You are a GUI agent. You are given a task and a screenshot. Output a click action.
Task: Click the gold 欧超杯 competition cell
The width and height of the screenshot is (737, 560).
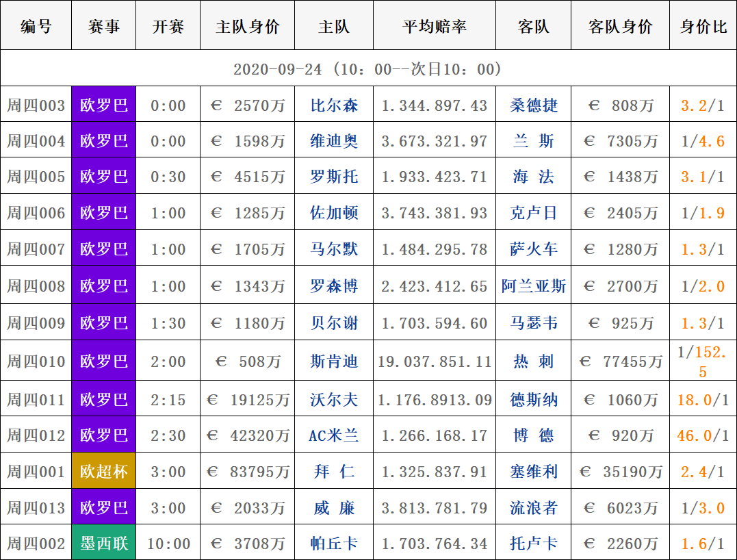pos(104,472)
